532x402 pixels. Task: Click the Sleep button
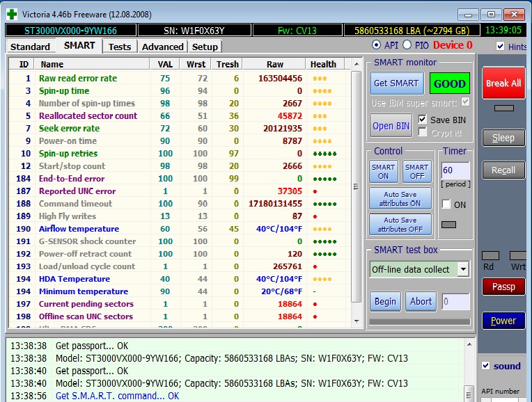tap(503, 138)
